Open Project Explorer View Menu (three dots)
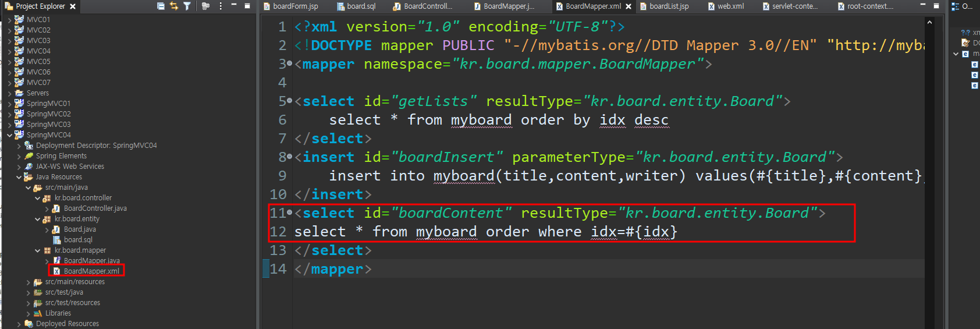The height and width of the screenshot is (329, 980). pos(221,6)
